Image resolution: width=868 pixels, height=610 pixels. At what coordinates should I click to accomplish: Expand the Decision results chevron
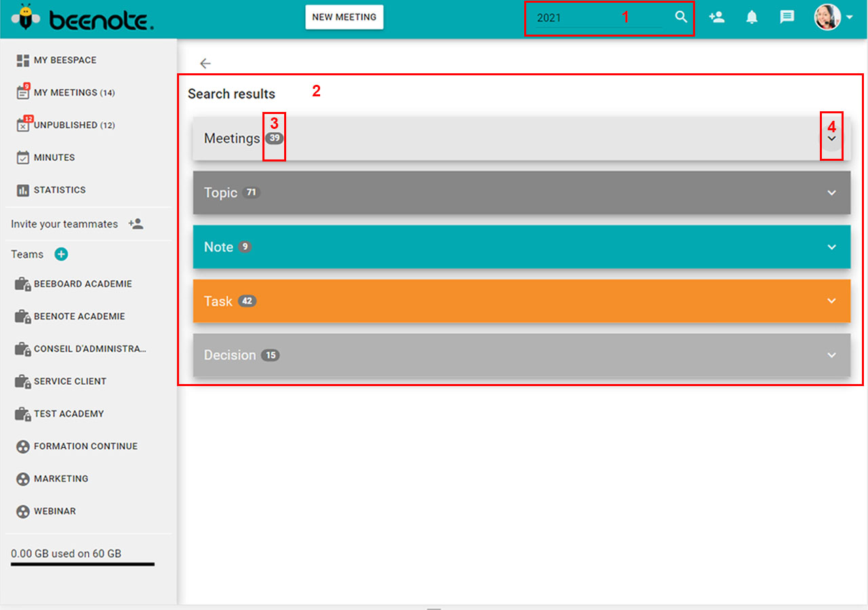pyautogui.click(x=832, y=355)
